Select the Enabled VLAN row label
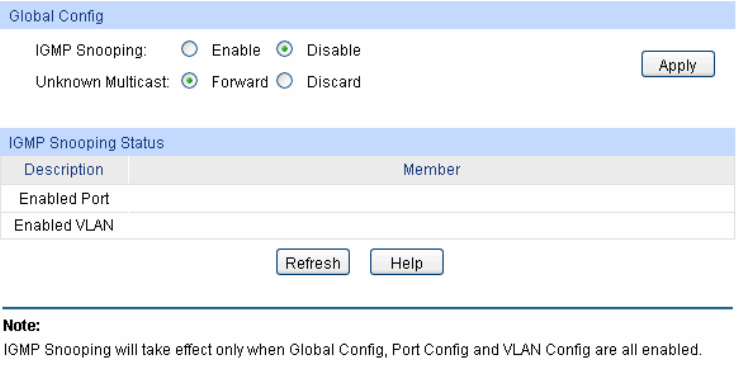The image size is (738, 378). [64, 225]
